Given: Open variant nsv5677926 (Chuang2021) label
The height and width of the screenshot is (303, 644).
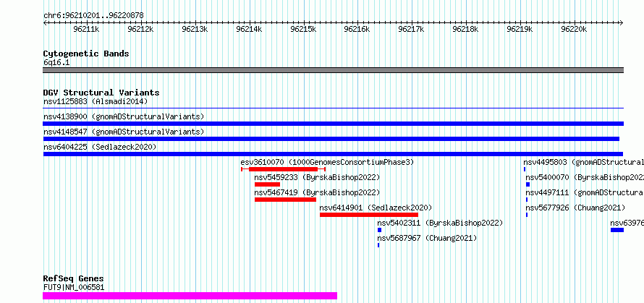Looking at the screenshot, I should [575, 208].
